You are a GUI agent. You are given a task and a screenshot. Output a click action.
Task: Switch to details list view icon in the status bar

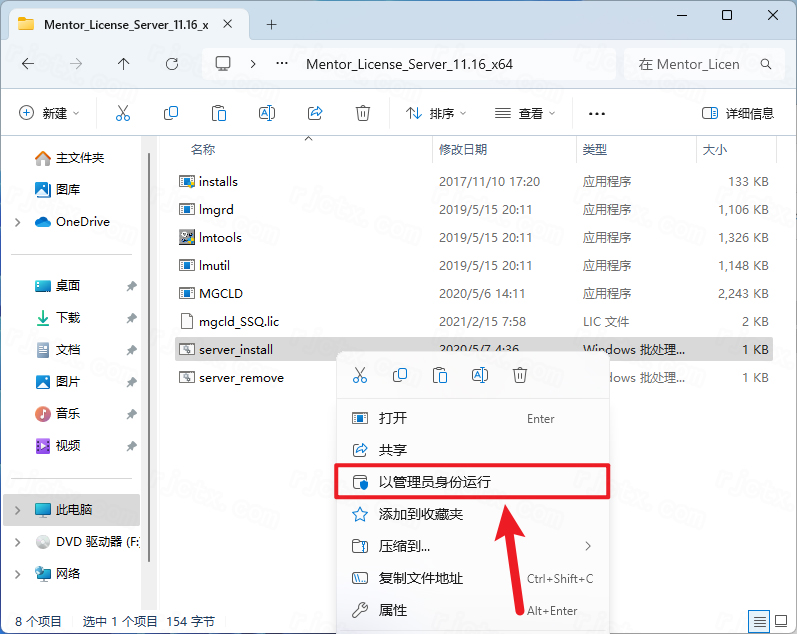click(759, 621)
